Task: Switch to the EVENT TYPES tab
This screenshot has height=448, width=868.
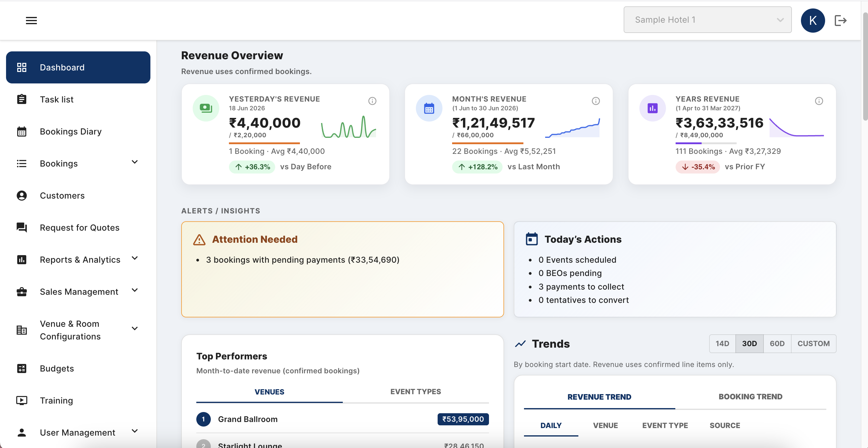Action: pos(416,392)
